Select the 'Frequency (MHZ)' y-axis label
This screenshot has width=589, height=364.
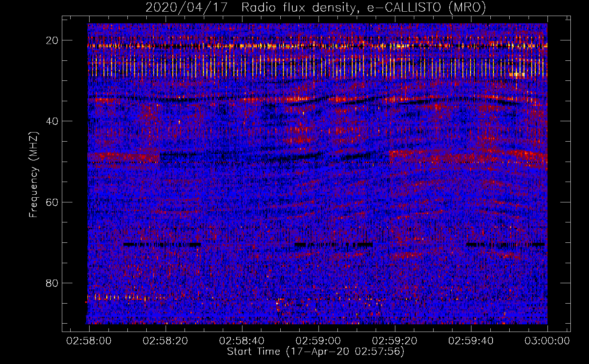pyautogui.click(x=33, y=175)
